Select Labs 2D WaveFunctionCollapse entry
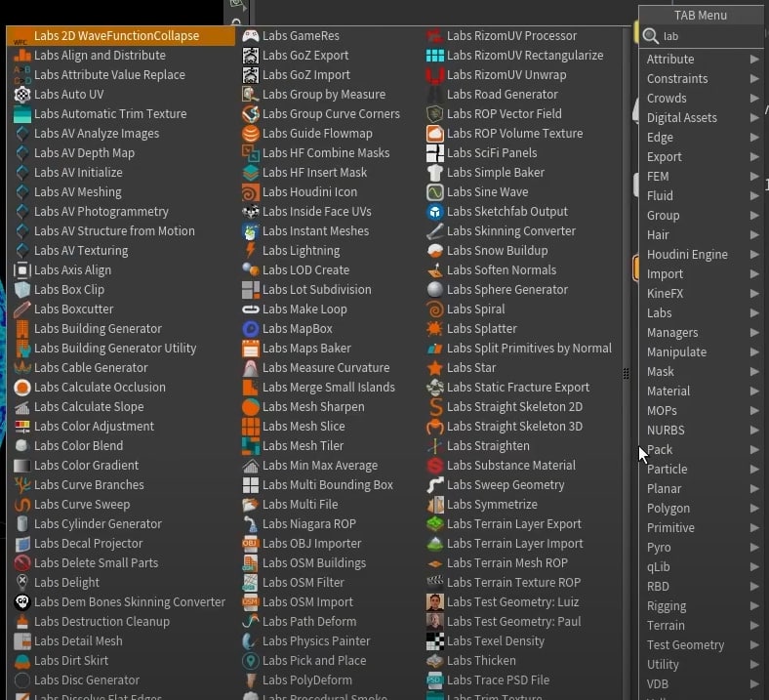 tap(121, 36)
